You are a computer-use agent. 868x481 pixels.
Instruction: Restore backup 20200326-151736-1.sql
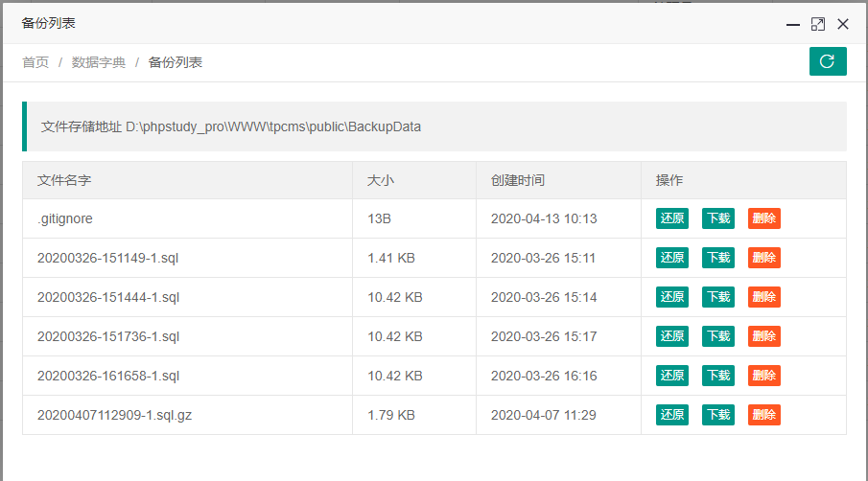coord(671,336)
